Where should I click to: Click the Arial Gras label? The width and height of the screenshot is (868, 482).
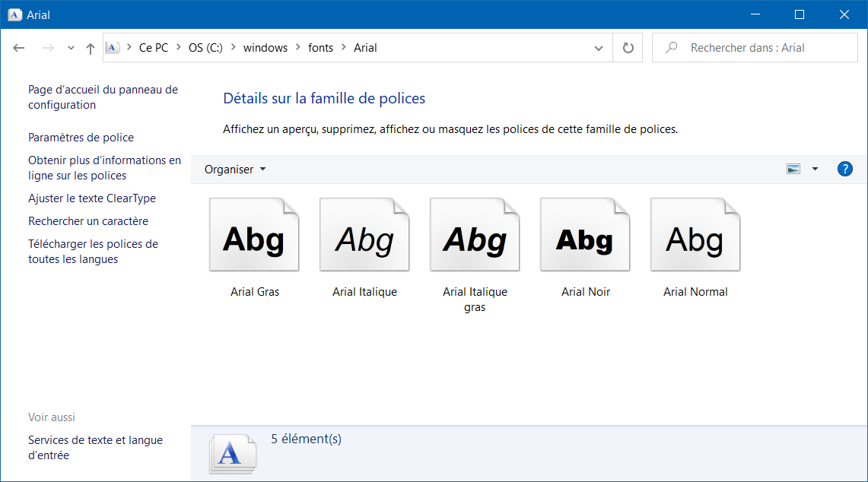(x=255, y=292)
